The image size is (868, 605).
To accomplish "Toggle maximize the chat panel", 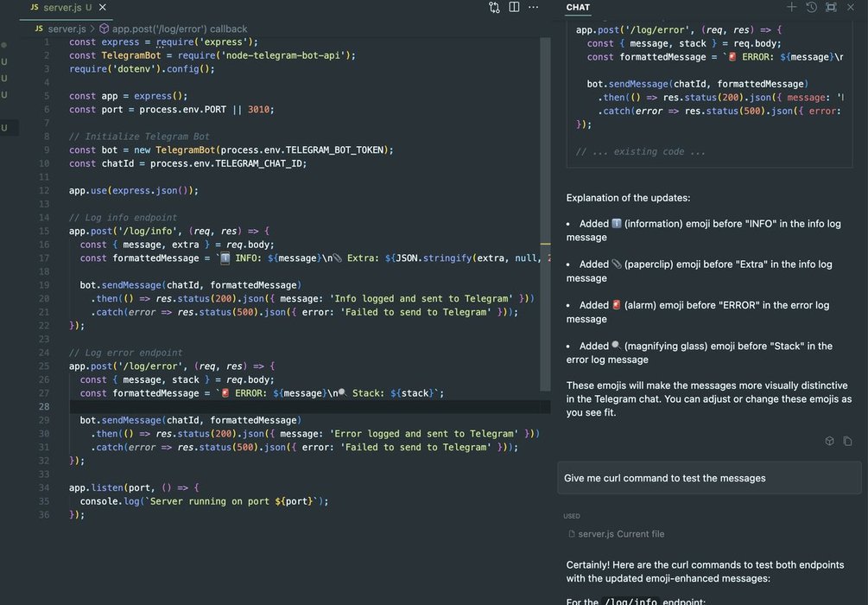I will point(831,7).
